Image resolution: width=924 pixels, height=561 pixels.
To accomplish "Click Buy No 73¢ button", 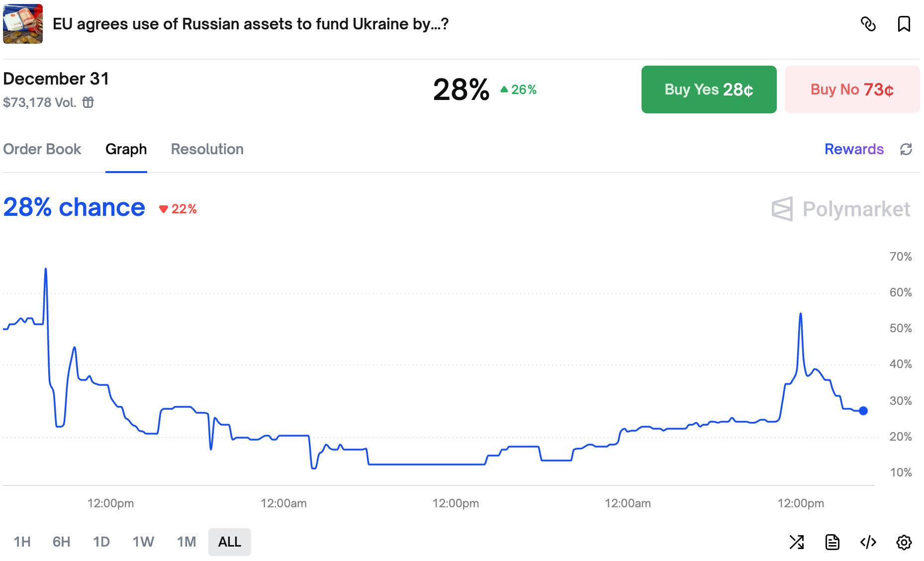I will (852, 90).
